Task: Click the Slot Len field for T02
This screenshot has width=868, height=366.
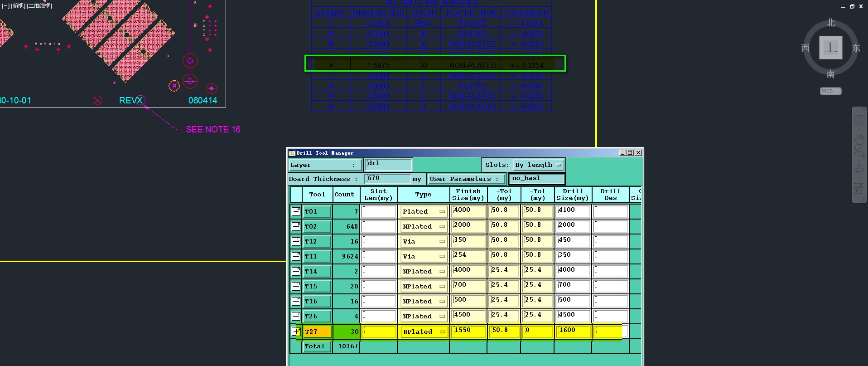Action: (x=379, y=226)
